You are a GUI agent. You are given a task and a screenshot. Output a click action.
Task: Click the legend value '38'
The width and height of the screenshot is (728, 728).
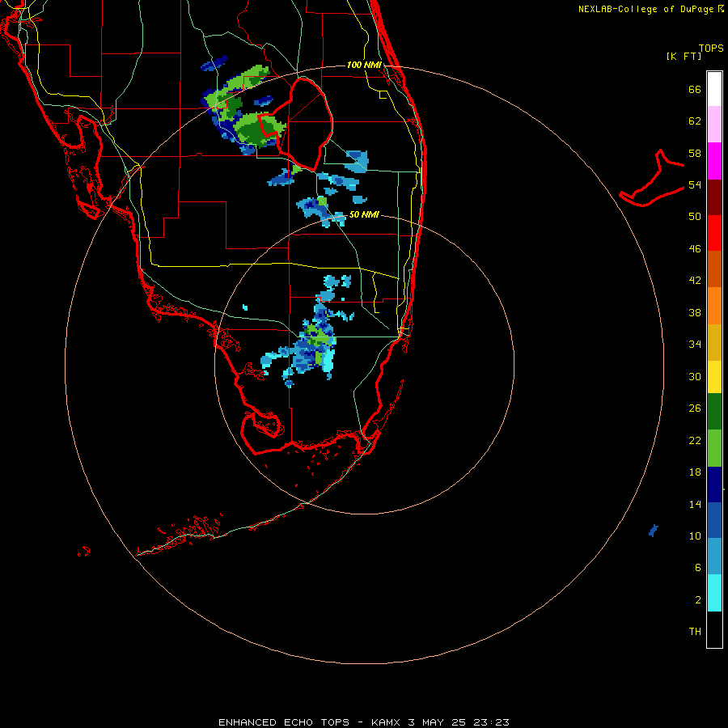coord(695,312)
